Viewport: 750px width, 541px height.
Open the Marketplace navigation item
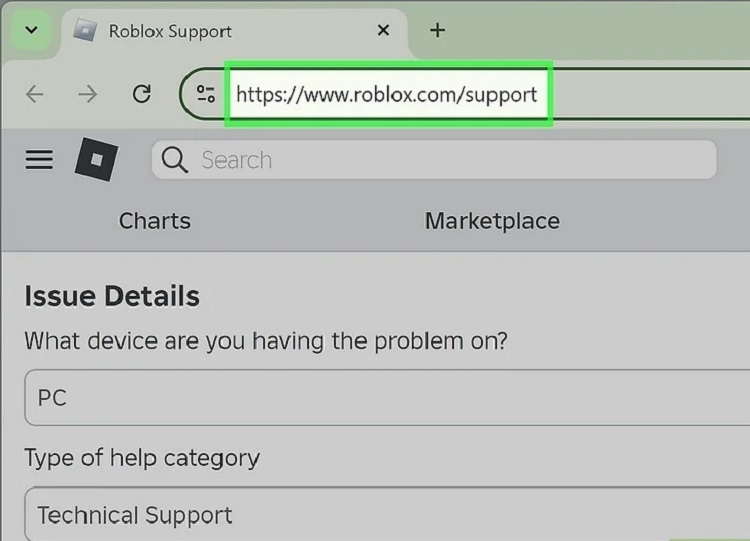pyautogui.click(x=492, y=221)
